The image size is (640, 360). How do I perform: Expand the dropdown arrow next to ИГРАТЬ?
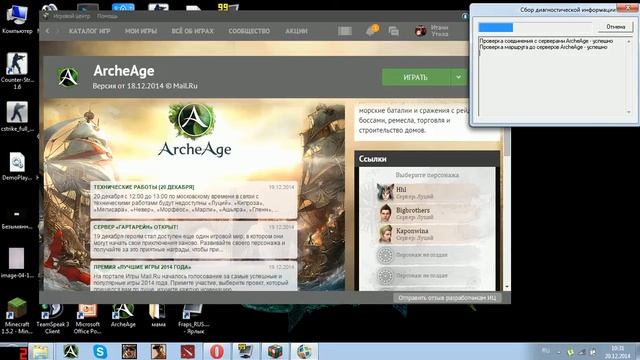click(x=458, y=77)
